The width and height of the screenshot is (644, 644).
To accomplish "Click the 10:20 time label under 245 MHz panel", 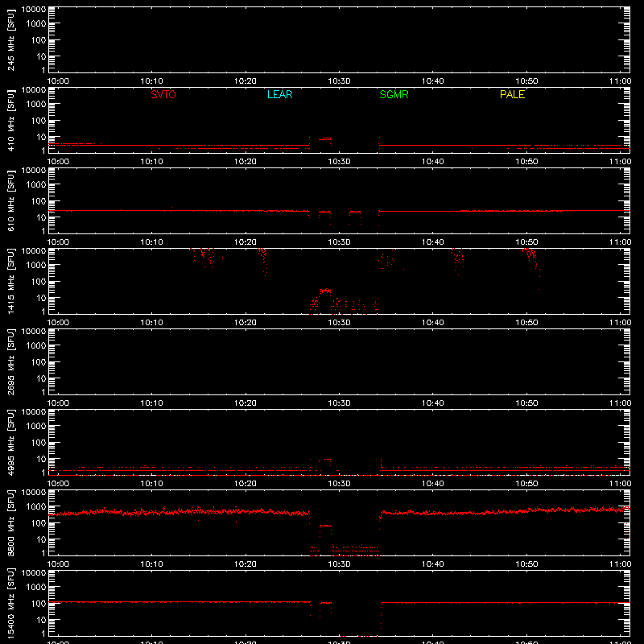I will click(x=246, y=81).
